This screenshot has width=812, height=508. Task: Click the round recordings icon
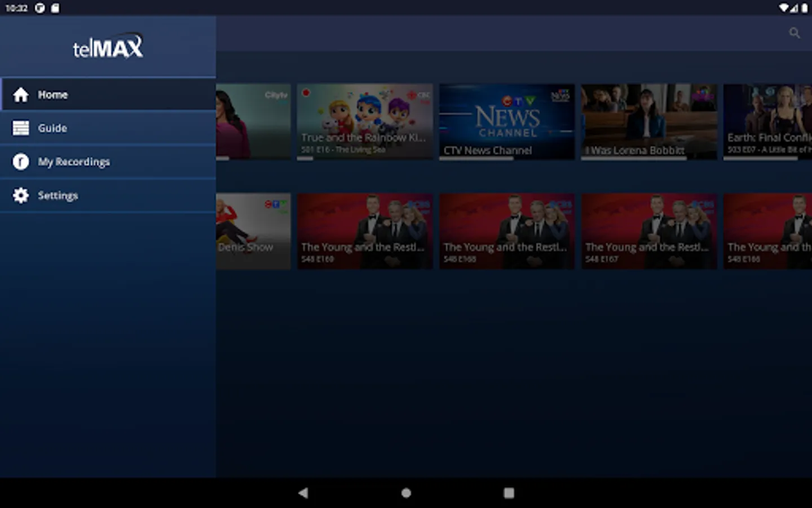tap(21, 162)
